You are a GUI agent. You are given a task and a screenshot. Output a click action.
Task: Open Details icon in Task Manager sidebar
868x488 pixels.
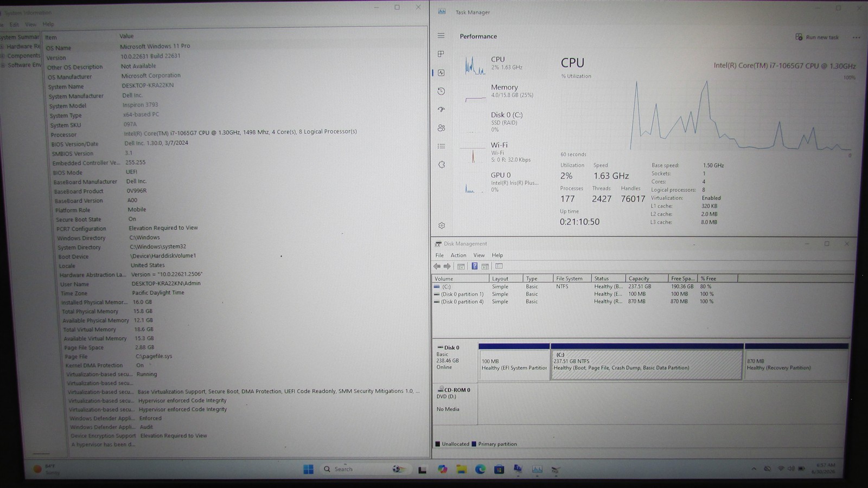(441, 146)
